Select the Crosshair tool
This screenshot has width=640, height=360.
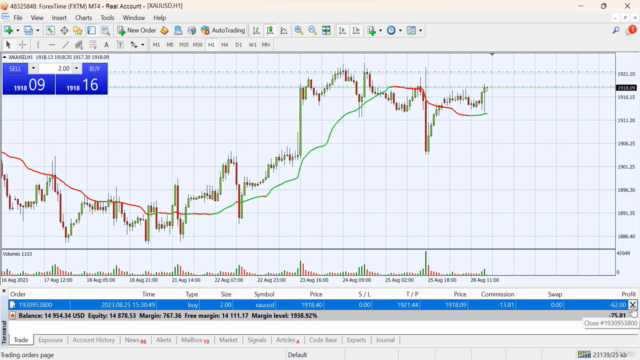(22, 44)
